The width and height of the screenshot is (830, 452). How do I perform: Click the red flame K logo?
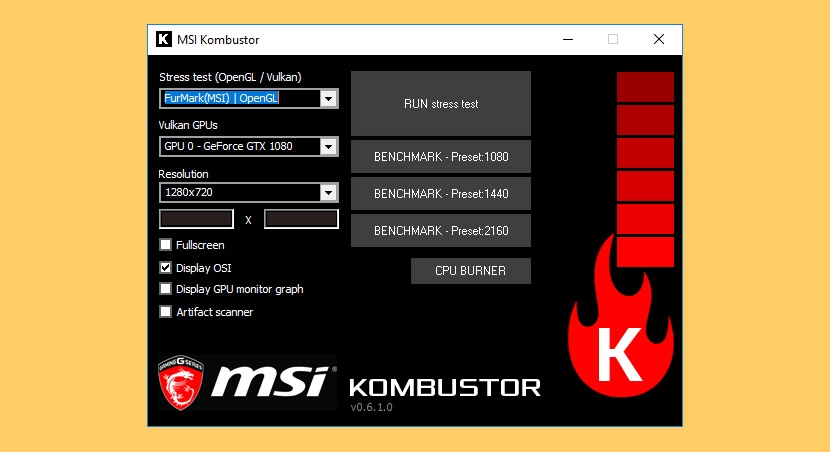click(621, 315)
